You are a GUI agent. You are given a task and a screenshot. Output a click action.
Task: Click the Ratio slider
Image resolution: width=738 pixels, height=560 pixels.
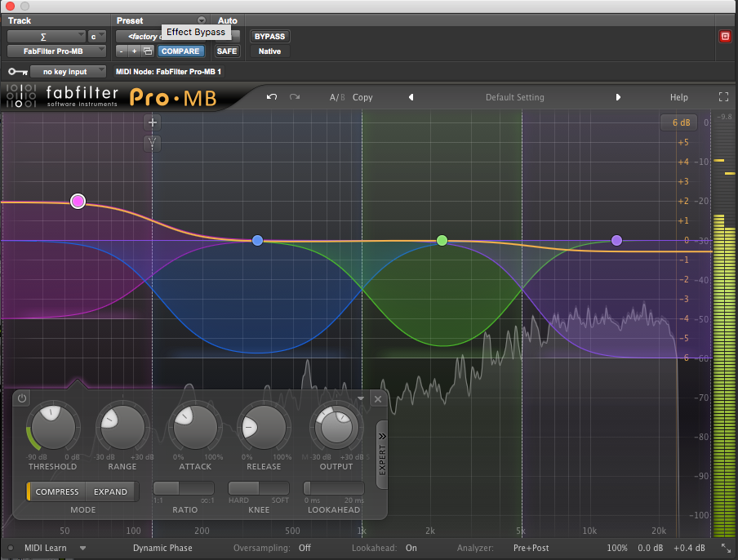pyautogui.click(x=184, y=488)
